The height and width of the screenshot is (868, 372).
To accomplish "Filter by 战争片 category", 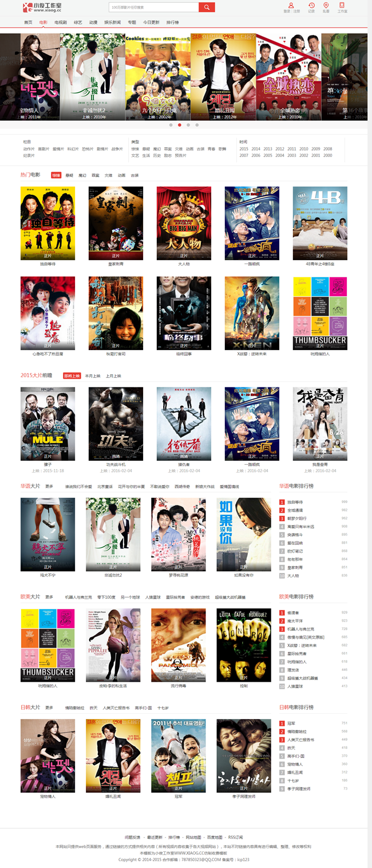I will pos(117,149).
